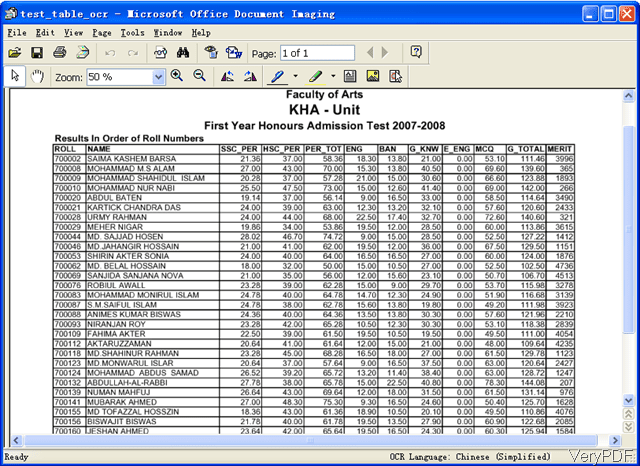640x466 pixels.
Task: Click the vertical scrollbar thumb
Action: pyautogui.click(x=629, y=229)
